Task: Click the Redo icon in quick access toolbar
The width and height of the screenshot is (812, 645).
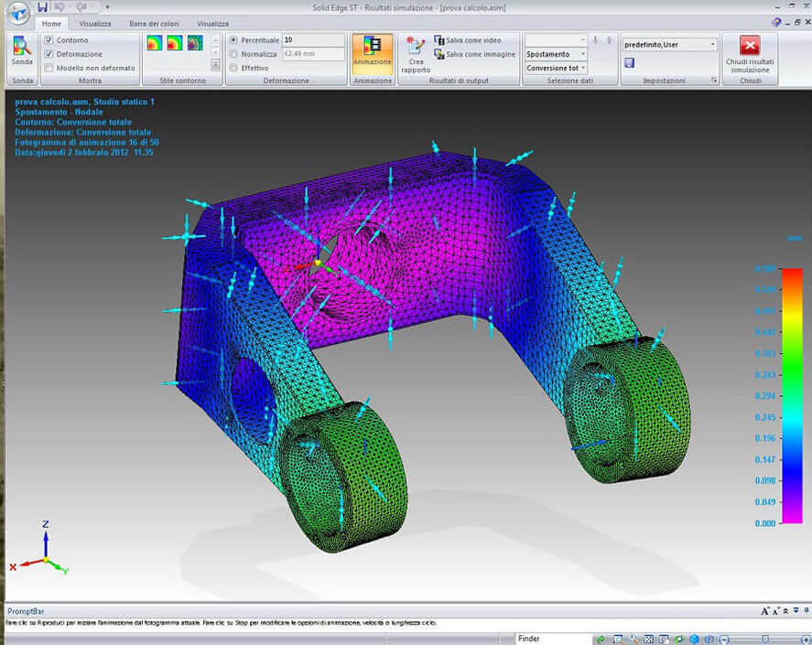Action: pos(81,7)
